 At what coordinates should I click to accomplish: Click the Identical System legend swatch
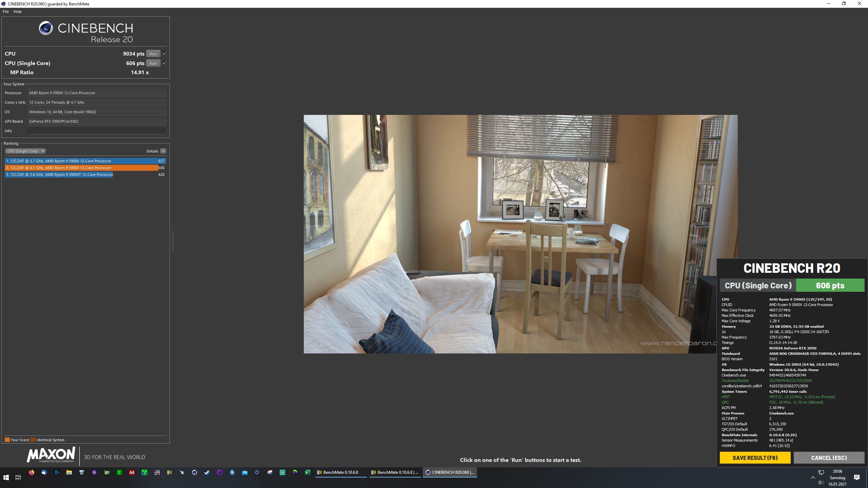click(33, 440)
